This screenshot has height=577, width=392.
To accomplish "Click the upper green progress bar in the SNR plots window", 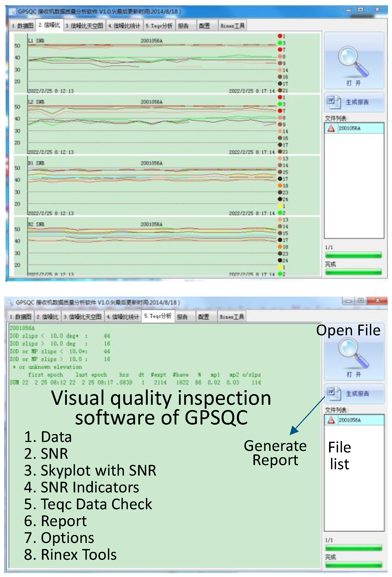I will [x=353, y=255].
